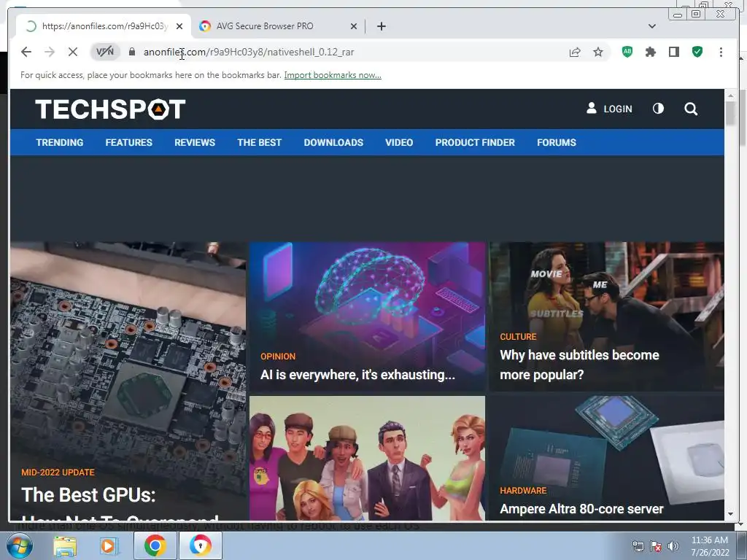747x560 pixels.
Task: Close the AVG Secure Browser PRO tab
Action: click(354, 26)
